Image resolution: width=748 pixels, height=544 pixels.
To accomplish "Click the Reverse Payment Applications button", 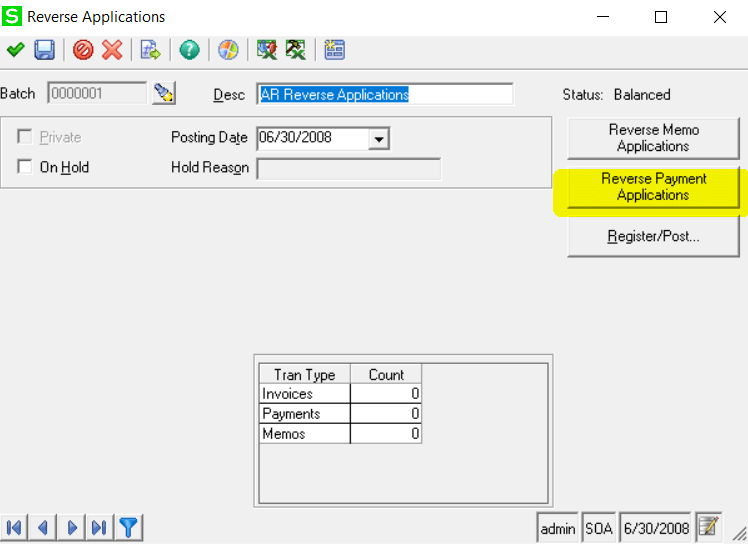I will pos(653,187).
